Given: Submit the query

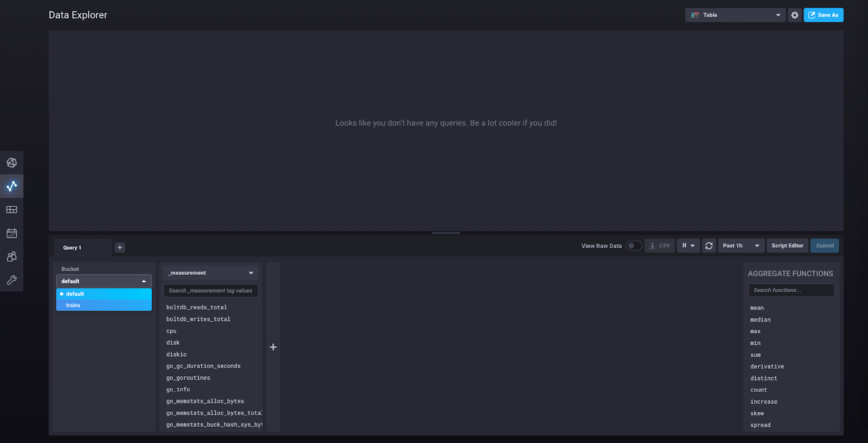Looking at the screenshot, I should (x=825, y=246).
